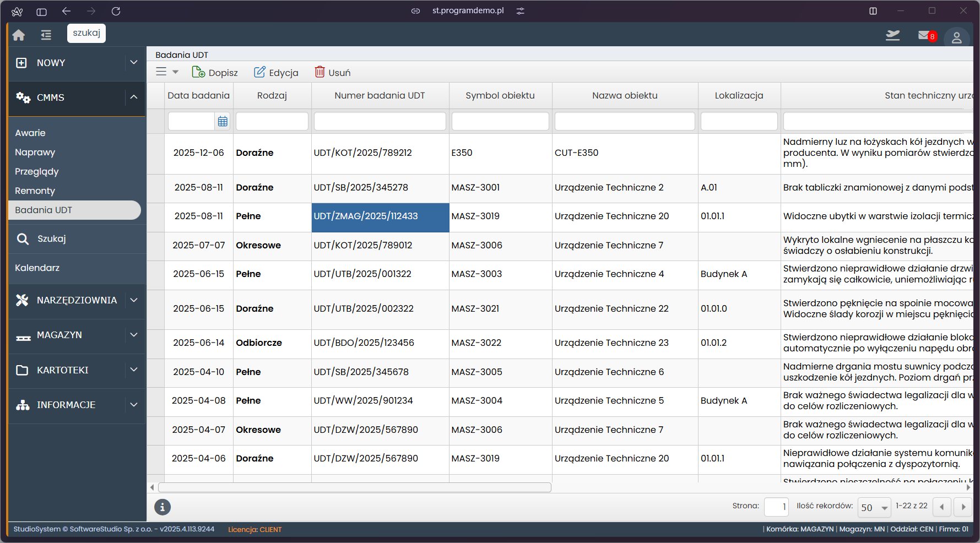The width and height of the screenshot is (980, 543).
Task: Click the Numer badania UDT filter field
Action: (380, 121)
